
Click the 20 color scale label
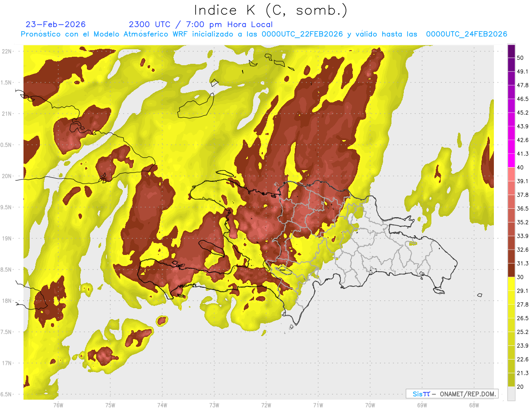pyautogui.click(x=521, y=387)
